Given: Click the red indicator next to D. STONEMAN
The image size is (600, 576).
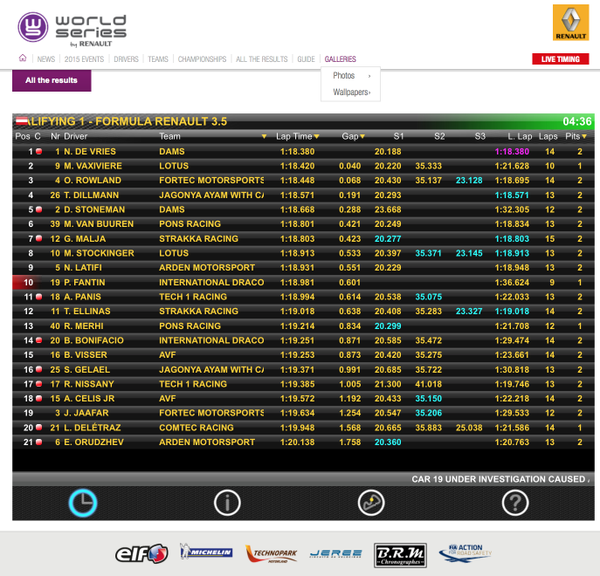Looking at the screenshot, I should coord(39,209).
